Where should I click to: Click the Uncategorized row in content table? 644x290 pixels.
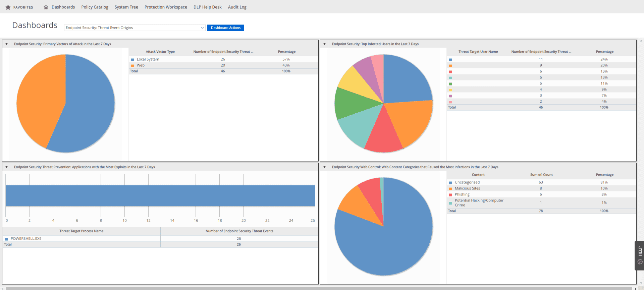pyautogui.click(x=541, y=182)
